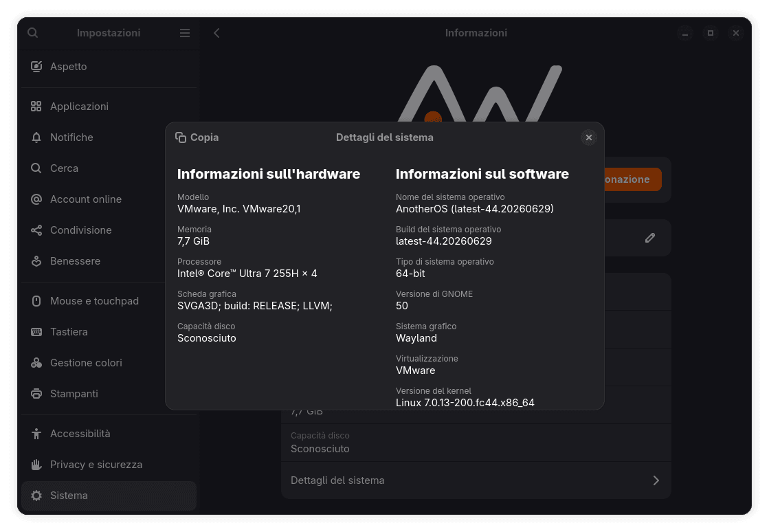Open Privacy e sicurezza settings
This screenshot has width=769, height=532.
[109, 465]
